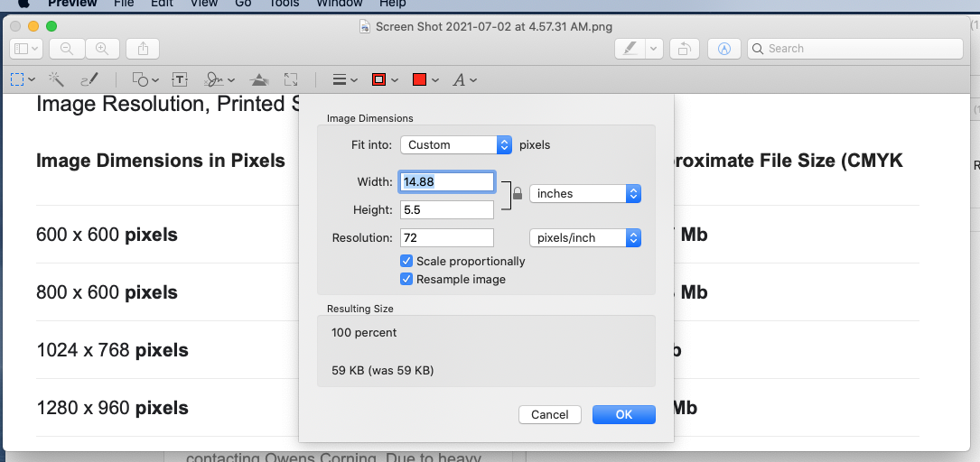Add a text box with Text tool
Screen dimensions: 980x462
click(x=180, y=79)
